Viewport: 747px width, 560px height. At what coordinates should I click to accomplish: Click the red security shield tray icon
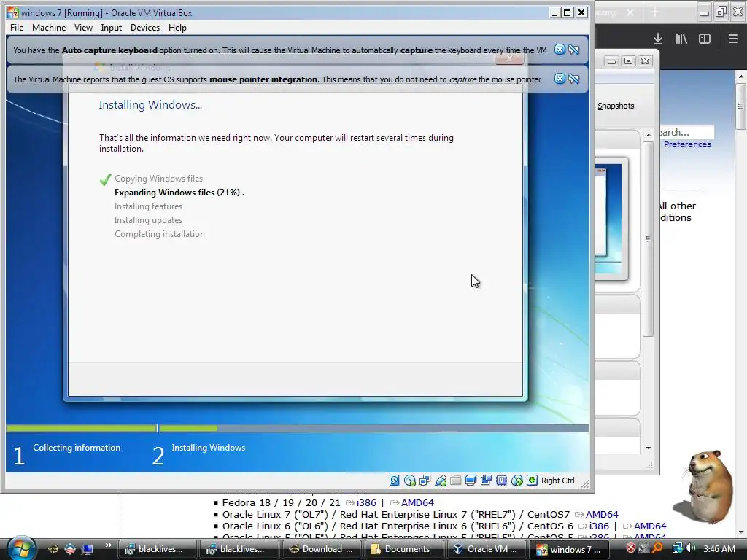(631, 548)
